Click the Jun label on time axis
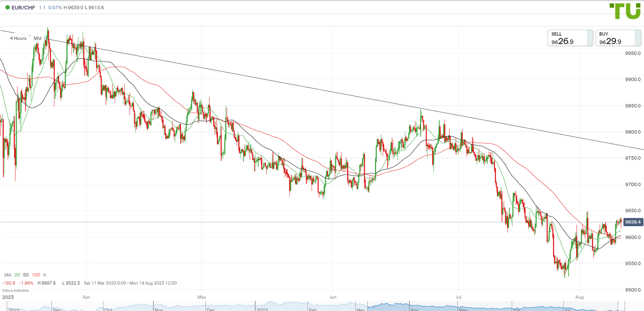Viewport: 644px width, 311px height. 333,297
